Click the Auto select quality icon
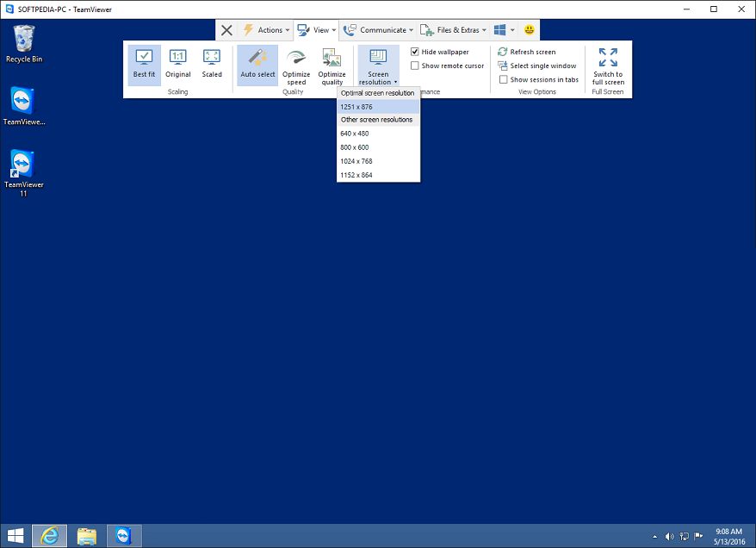 [257, 65]
